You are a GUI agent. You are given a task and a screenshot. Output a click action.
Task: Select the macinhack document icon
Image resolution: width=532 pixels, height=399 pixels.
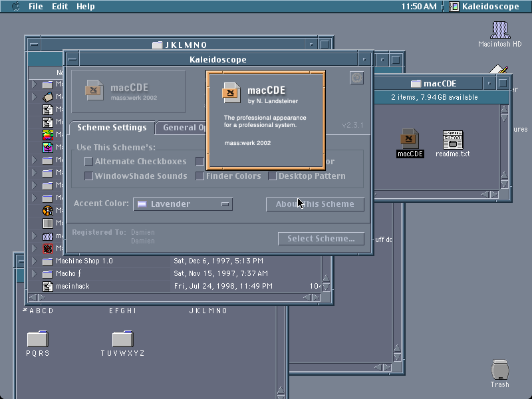tap(47, 287)
